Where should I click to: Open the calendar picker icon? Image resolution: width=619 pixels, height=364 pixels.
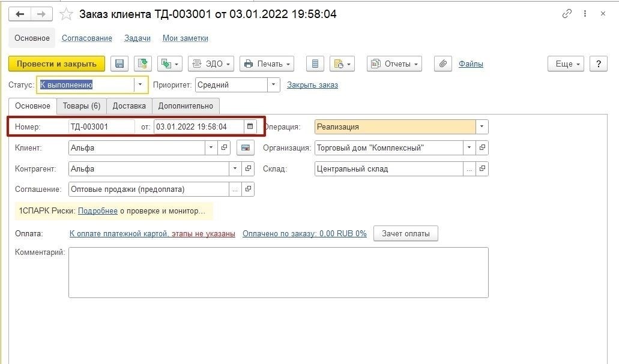[250, 127]
